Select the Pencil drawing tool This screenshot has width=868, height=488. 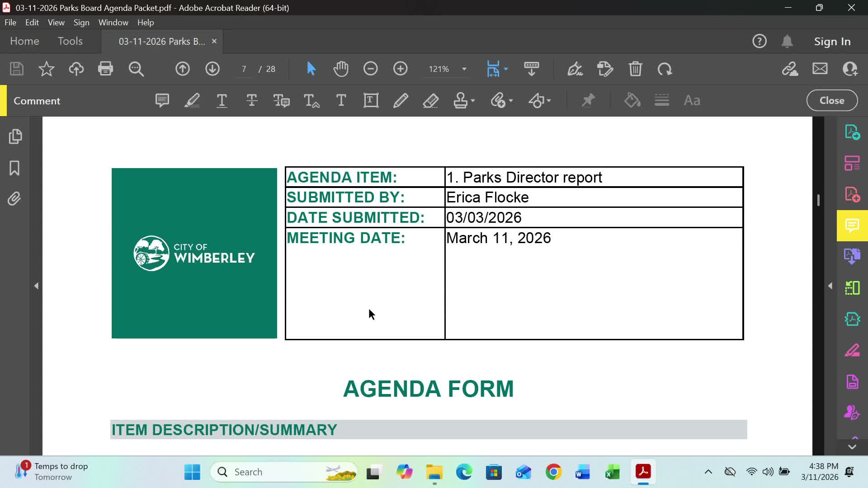[401, 100]
